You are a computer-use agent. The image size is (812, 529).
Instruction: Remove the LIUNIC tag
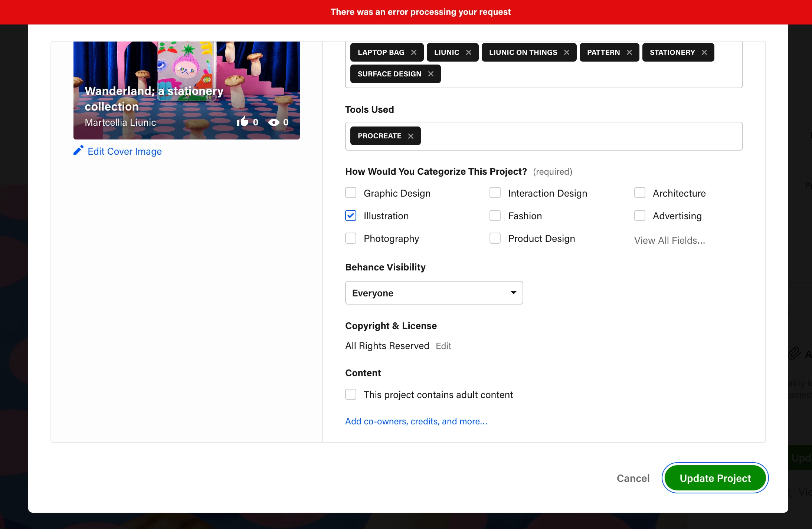pos(469,53)
